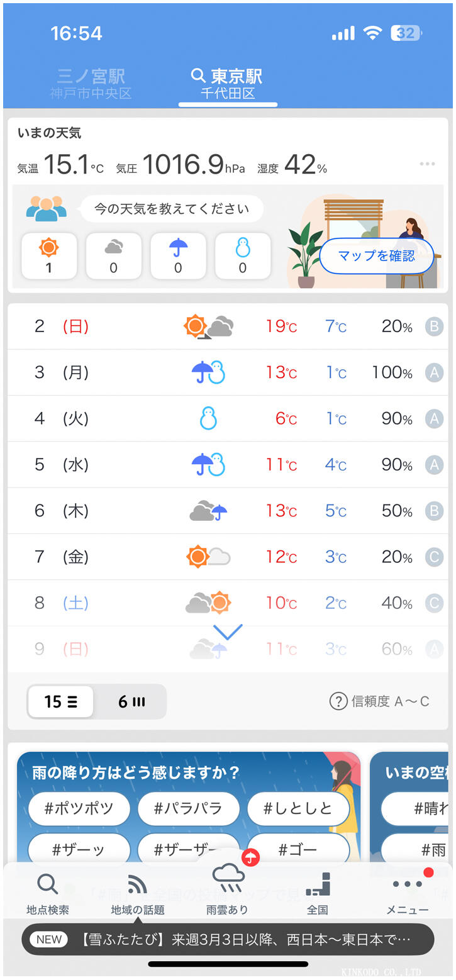Open the 地点検索 location search
456x980 pixels.
click(48, 894)
